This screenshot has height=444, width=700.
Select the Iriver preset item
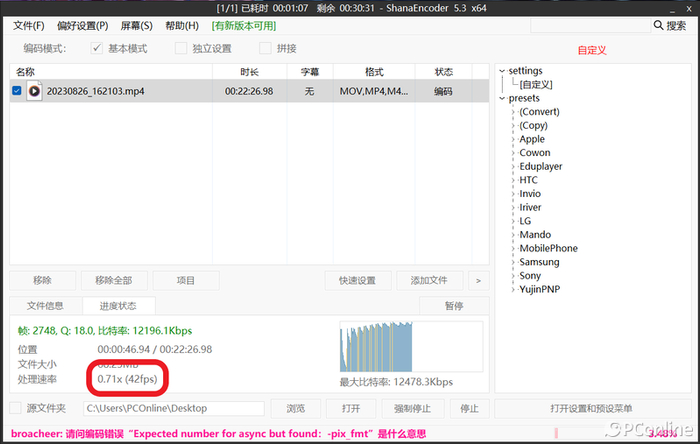tap(530, 207)
